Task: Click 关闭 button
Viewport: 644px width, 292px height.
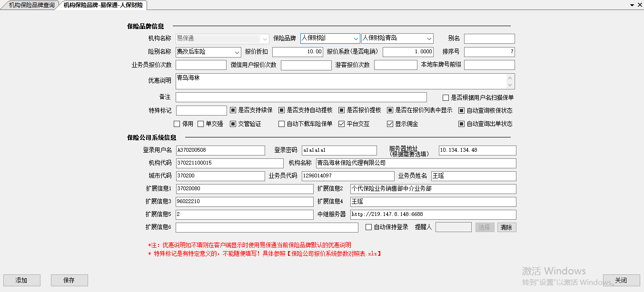Action: pos(621,281)
